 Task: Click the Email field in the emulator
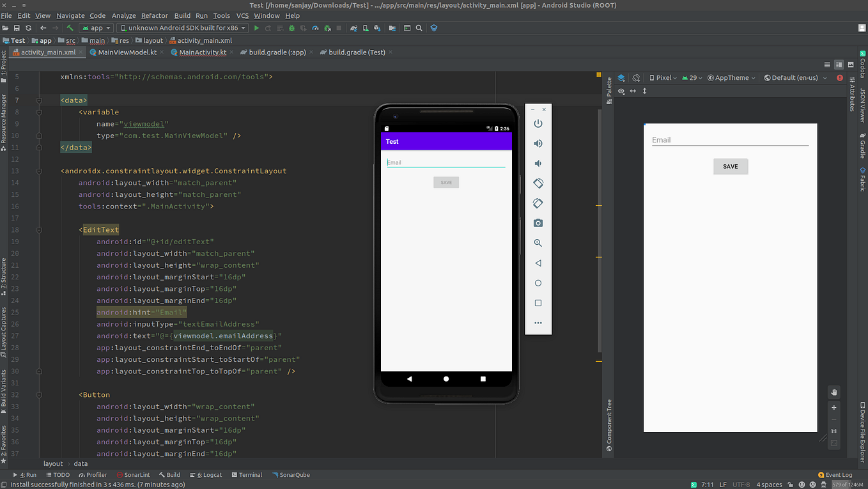[x=446, y=162]
